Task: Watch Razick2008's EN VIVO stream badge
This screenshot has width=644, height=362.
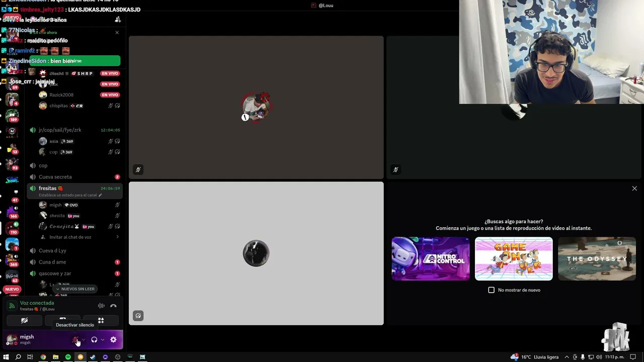Action: click(x=110, y=95)
